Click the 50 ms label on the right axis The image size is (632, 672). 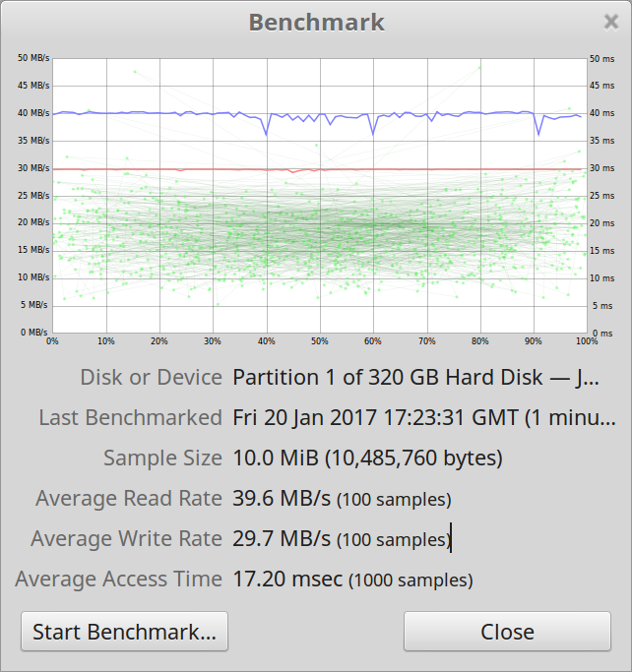point(601,58)
